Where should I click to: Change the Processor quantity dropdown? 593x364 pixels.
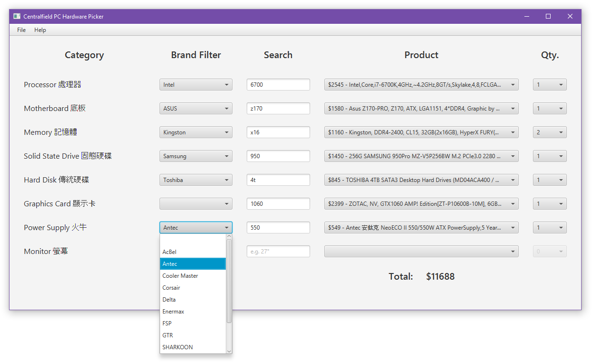pyautogui.click(x=550, y=85)
